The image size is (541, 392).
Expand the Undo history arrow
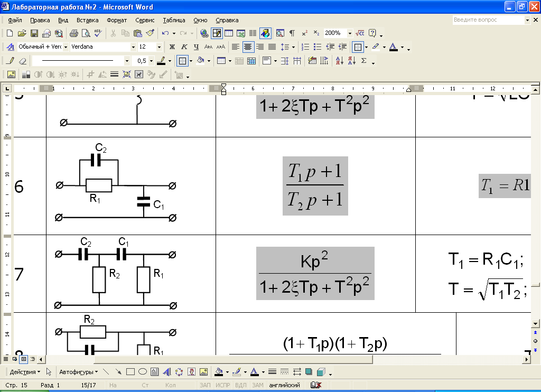coord(174,33)
